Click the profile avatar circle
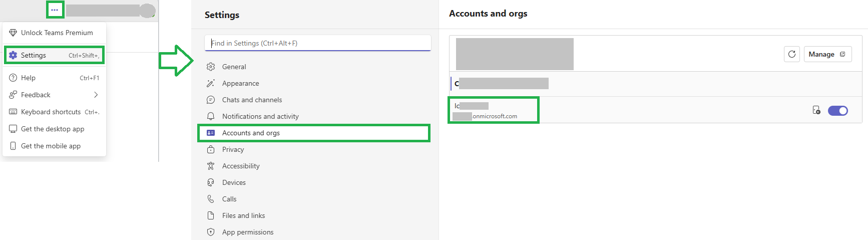868x240 pixels. coord(147,11)
